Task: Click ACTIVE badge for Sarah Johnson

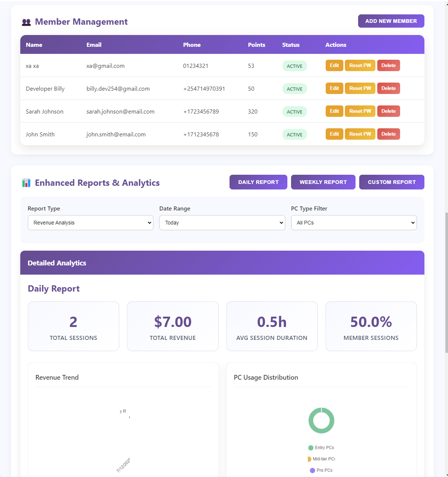Action: pyautogui.click(x=294, y=112)
